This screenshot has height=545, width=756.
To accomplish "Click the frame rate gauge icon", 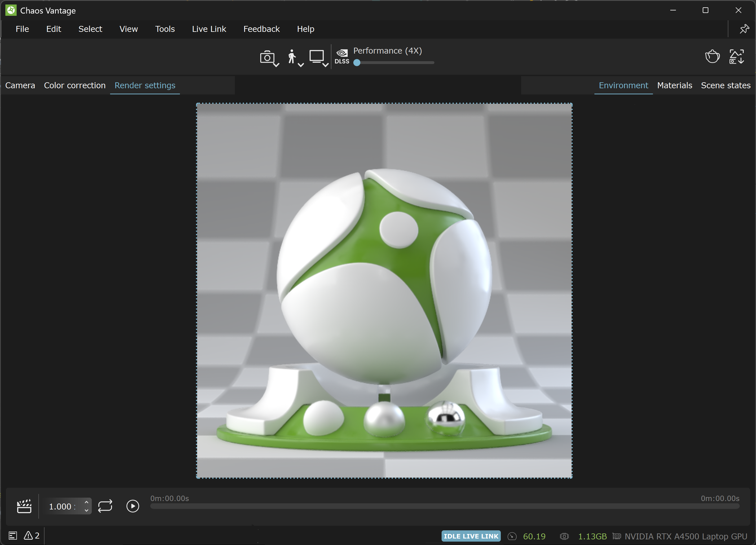I will coord(512,536).
